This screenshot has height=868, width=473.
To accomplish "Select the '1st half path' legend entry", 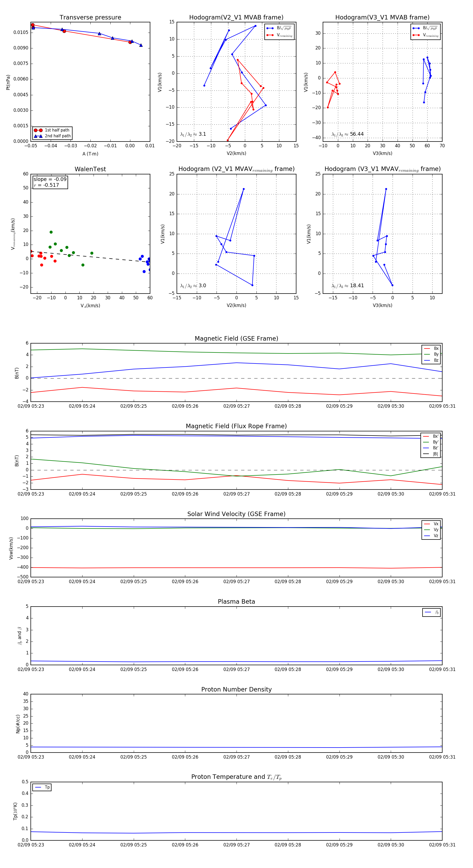I will point(52,130).
